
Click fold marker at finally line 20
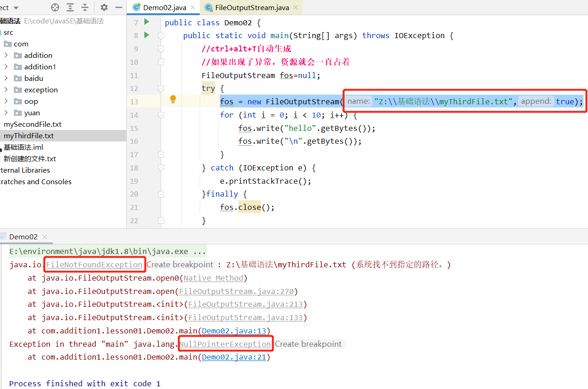tap(161, 194)
